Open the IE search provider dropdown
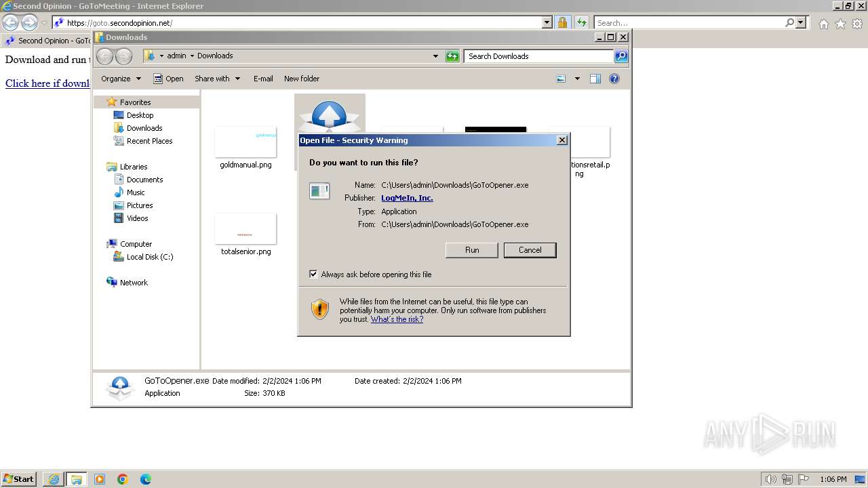The width and height of the screenshot is (868, 488). pyautogui.click(x=802, y=22)
